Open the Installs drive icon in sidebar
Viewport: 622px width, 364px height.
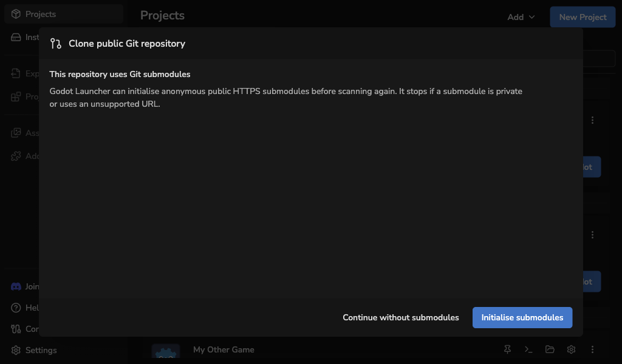(x=16, y=37)
